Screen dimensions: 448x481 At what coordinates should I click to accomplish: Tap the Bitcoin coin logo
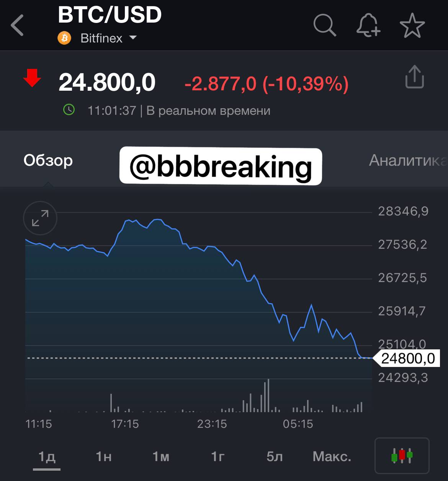click(x=64, y=38)
